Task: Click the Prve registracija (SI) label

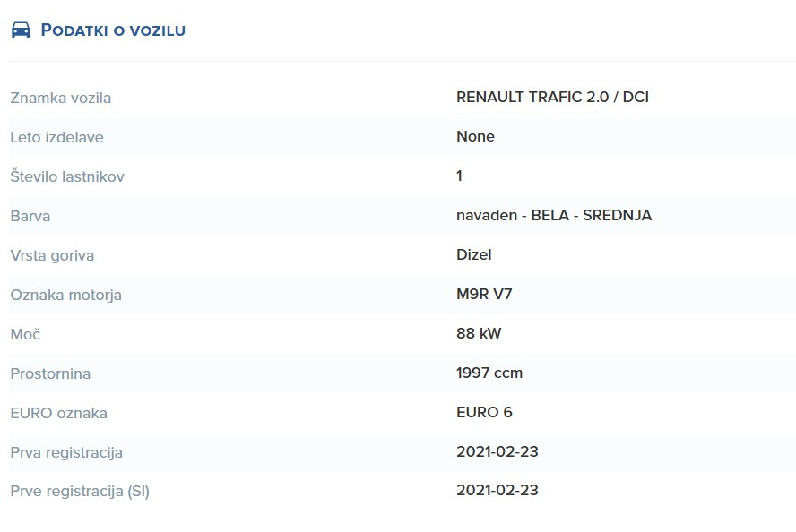Action: (80, 491)
